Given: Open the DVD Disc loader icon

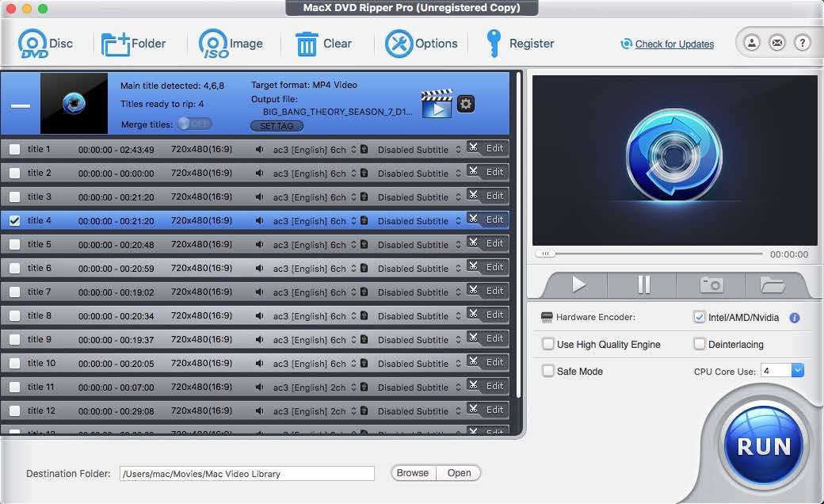Looking at the screenshot, I should pyautogui.click(x=33, y=44).
